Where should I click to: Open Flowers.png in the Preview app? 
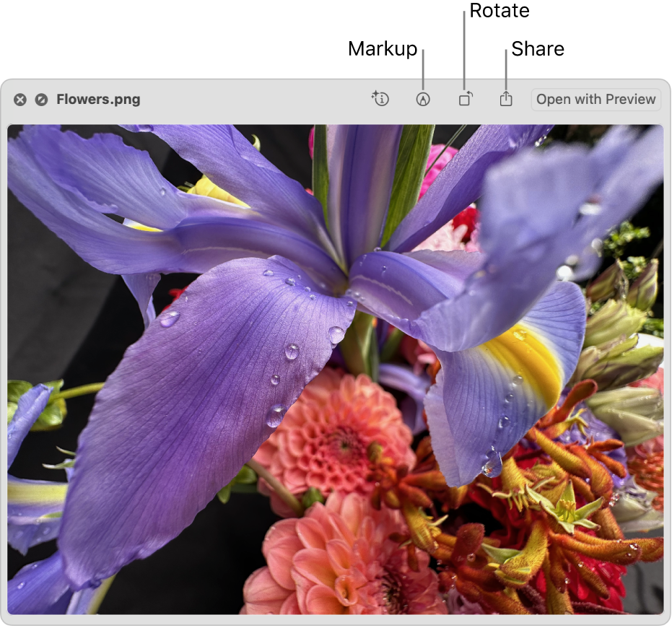595,99
